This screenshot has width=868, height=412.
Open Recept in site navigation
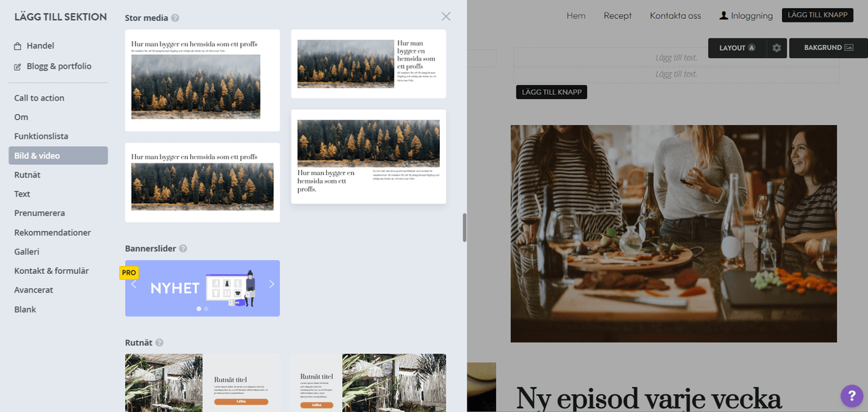pyautogui.click(x=618, y=16)
